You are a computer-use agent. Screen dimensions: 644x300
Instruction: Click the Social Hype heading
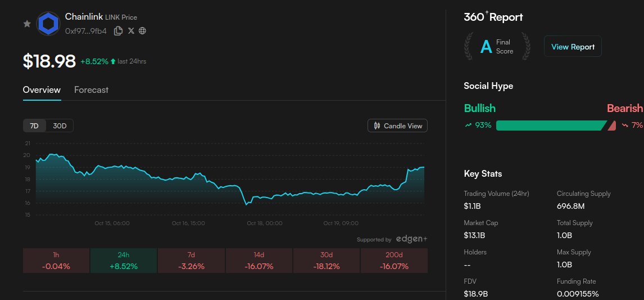pos(488,86)
